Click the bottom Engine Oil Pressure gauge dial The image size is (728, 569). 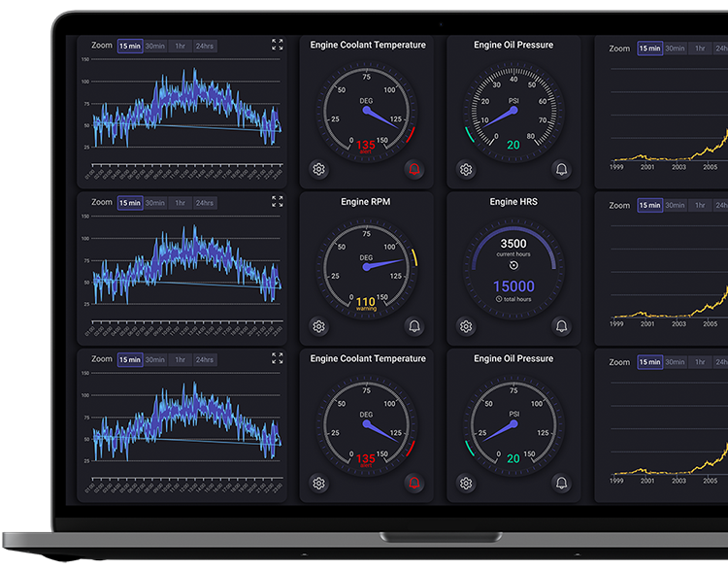tap(513, 424)
